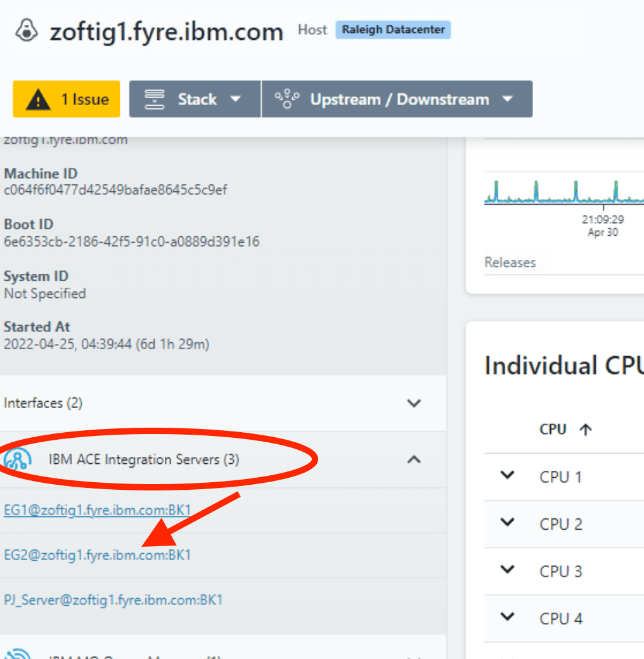Screen dimensions: 644x659
Task: Open the Stack dropdown menu
Action: point(195,99)
